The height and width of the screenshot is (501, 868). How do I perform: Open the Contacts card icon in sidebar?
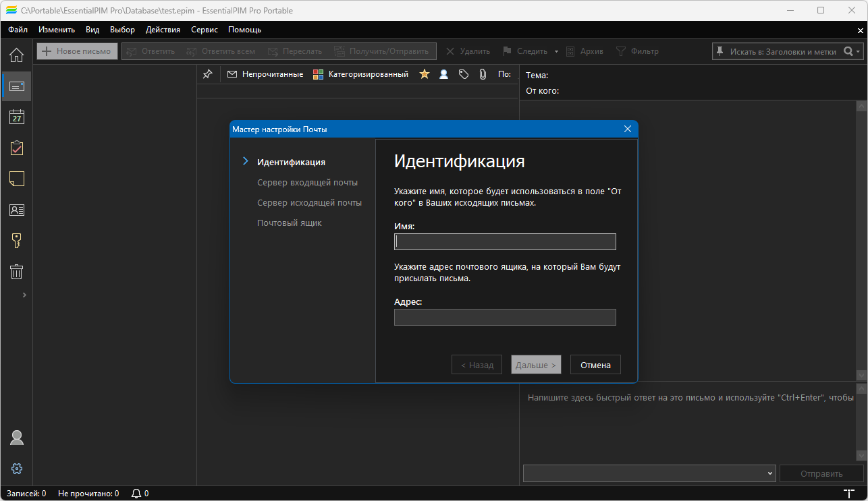click(x=16, y=210)
